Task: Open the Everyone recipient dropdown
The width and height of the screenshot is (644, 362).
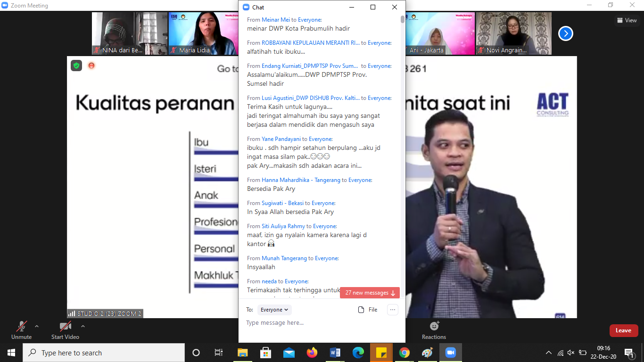Action: pyautogui.click(x=274, y=310)
